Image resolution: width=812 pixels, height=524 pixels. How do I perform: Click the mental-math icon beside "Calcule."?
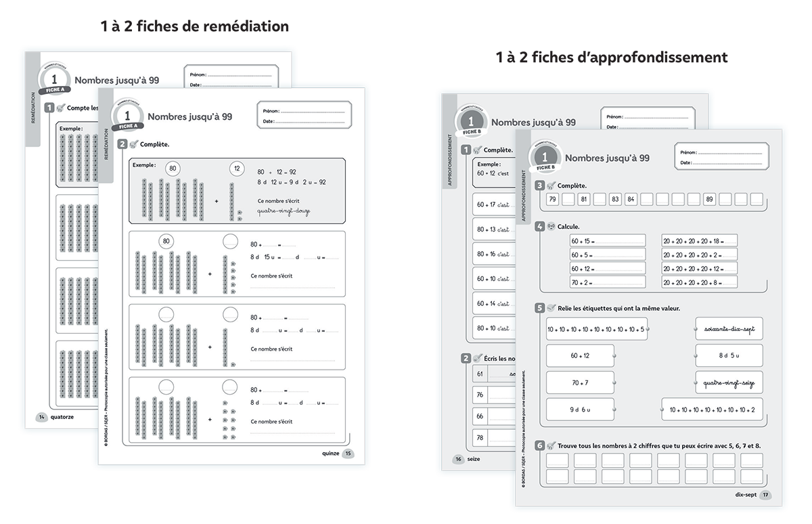tap(551, 227)
